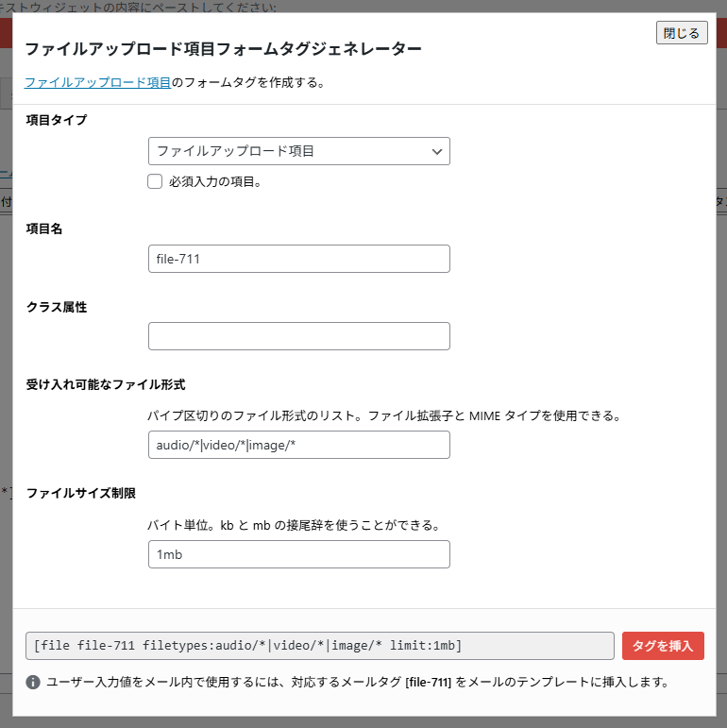
Task: Select the audio/*|video/*|image/* file types field
Action: (x=298, y=445)
